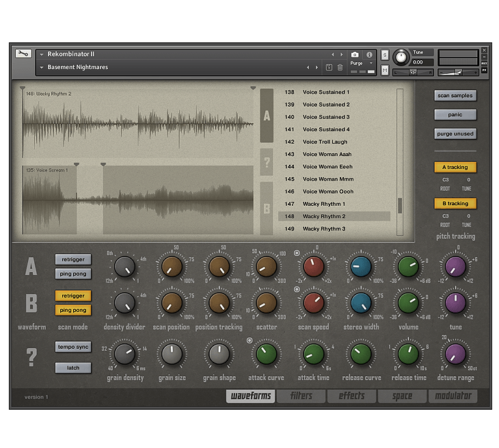Screen dimensions: 499x448
Task: Open the wrench instrument edit icon
Action: [x=23, y=53]
